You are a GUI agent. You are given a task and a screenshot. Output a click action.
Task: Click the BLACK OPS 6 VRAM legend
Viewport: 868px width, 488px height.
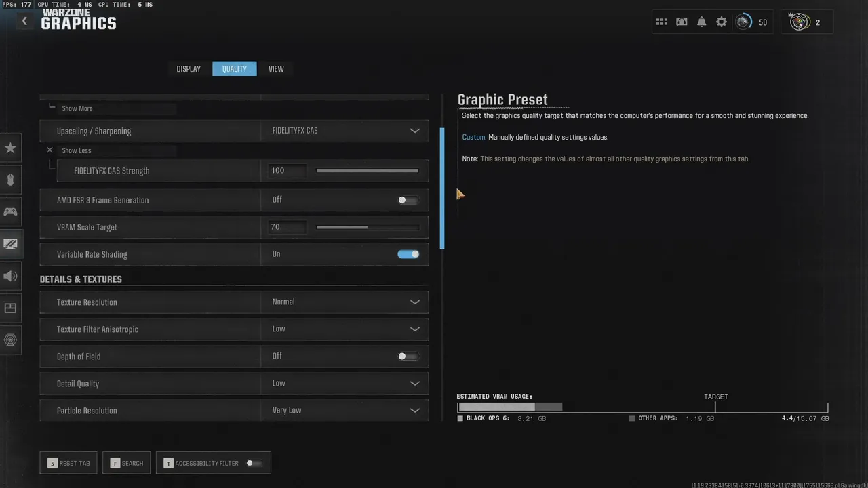pos(501,419)
